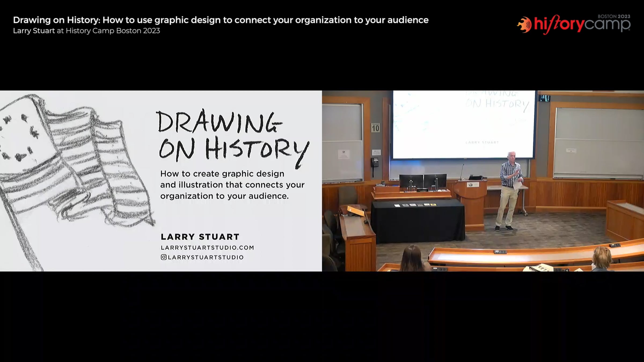Click the wall-mounted telephone in the classroom
The width and height of the screenshot is (644, 362).
374,162
